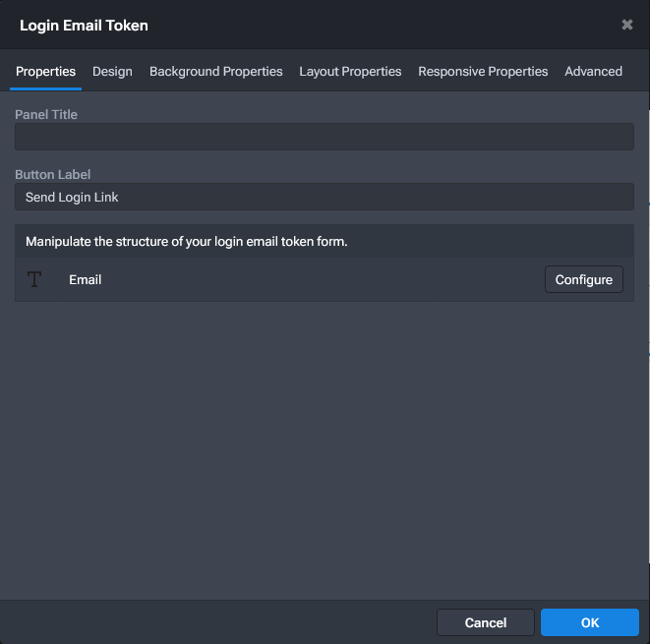
Task: Open the Background Properties tab
Action: [x=216, y=71]
